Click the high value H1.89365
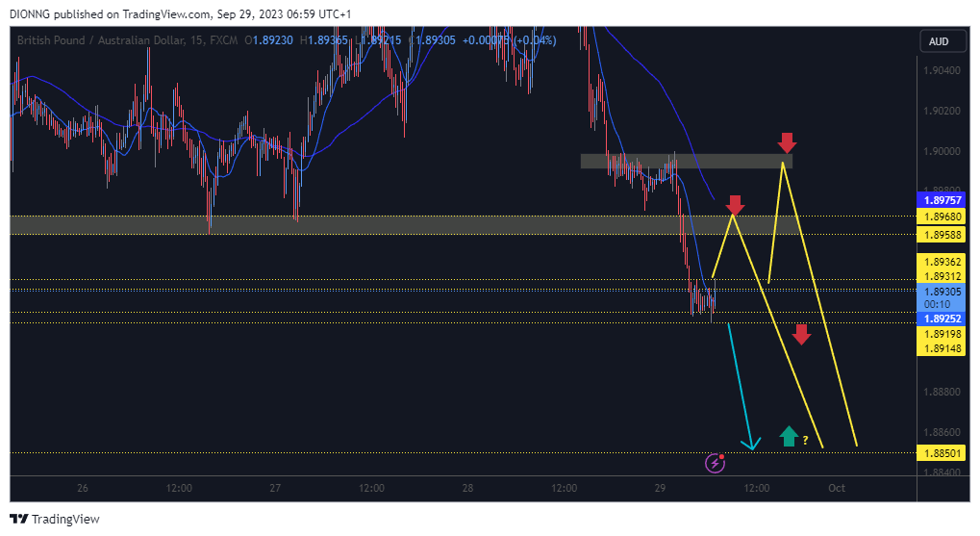This screenshot has height=536, width=980. pyautogui.click(x=324, y=40)
